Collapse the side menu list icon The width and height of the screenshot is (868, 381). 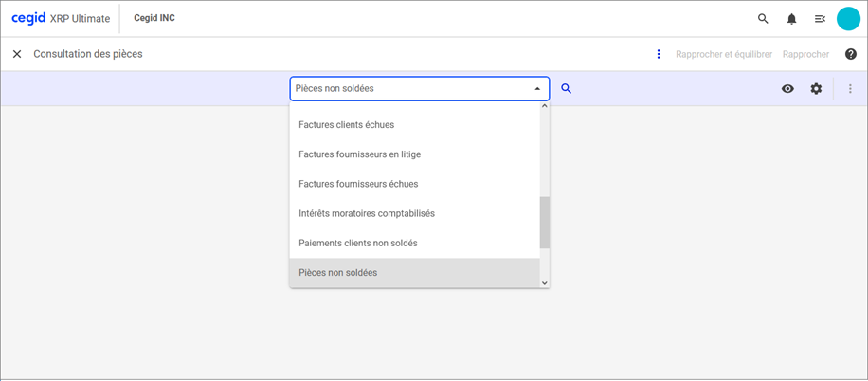(820, 19)
